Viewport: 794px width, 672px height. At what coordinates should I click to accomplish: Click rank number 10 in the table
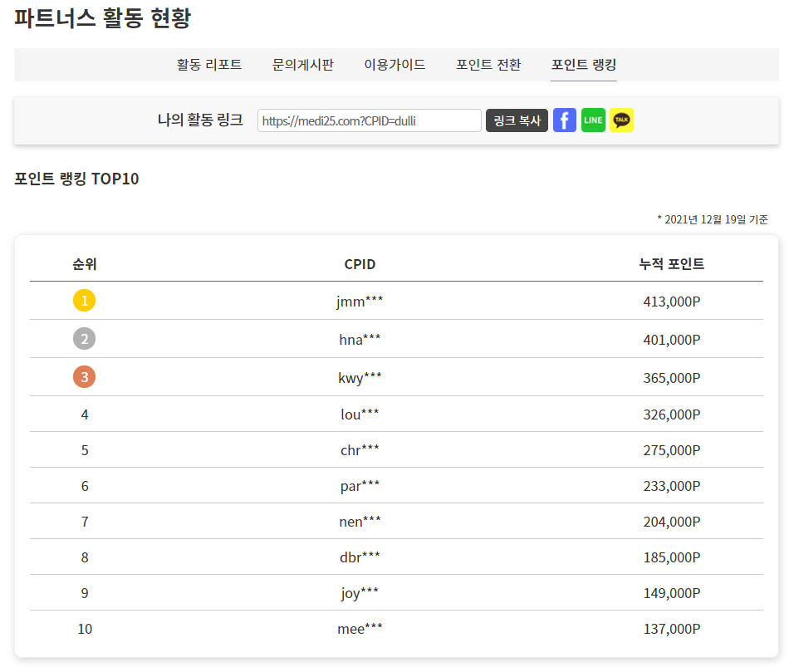point(85,629)
